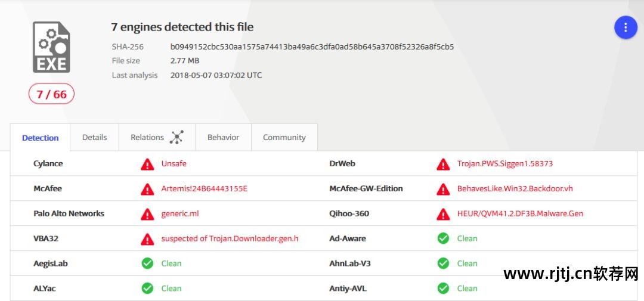Click 'BehavesLike.Win32.Backdoor.vh' detection name
This screenshot has height=301, width=644.
pyautogui.click(x=515, y=188)
